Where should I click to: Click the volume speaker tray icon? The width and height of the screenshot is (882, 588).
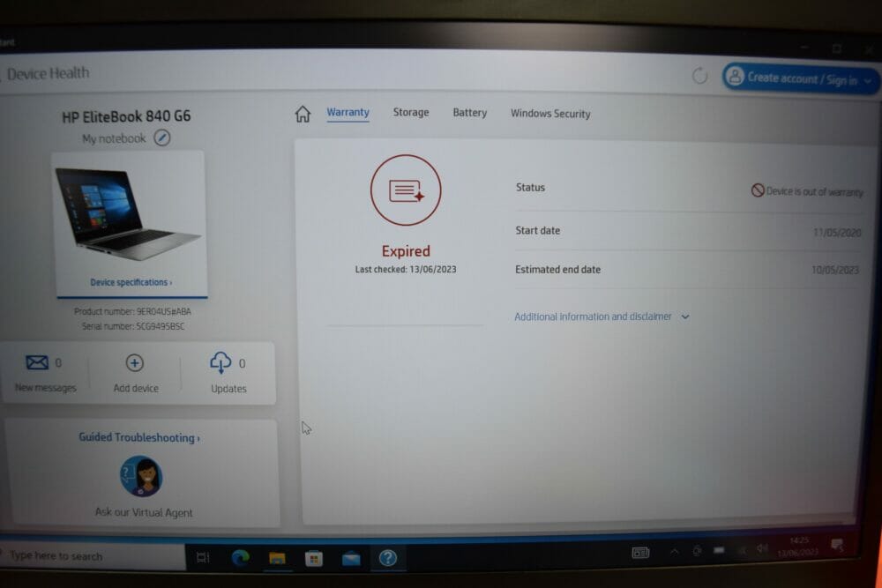(x=762, y=548)
